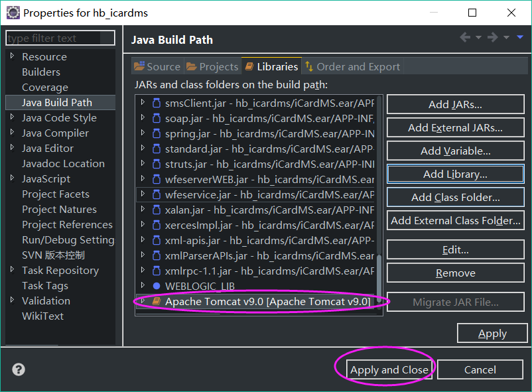Click the jar icon beside xml-apis.jar
The width and height of the screenshot is (532, 392).
tap(157, 240)
